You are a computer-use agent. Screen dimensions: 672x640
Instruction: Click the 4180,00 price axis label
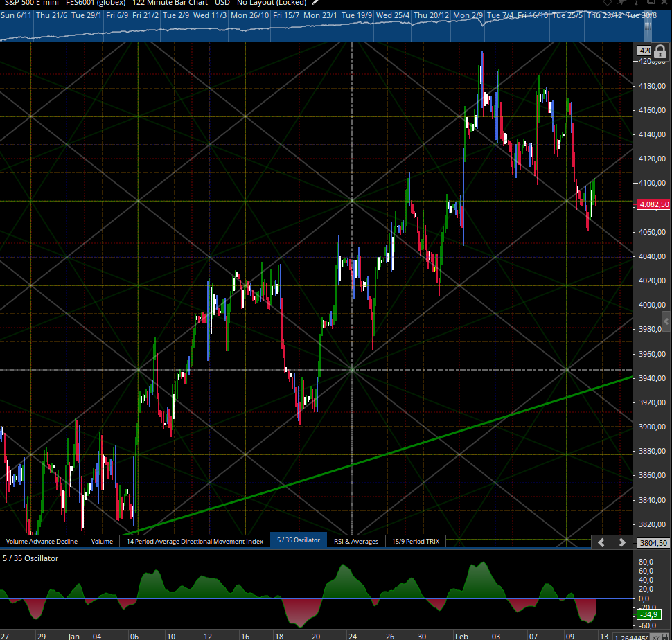pyautogui.click(x=652, y=86)
